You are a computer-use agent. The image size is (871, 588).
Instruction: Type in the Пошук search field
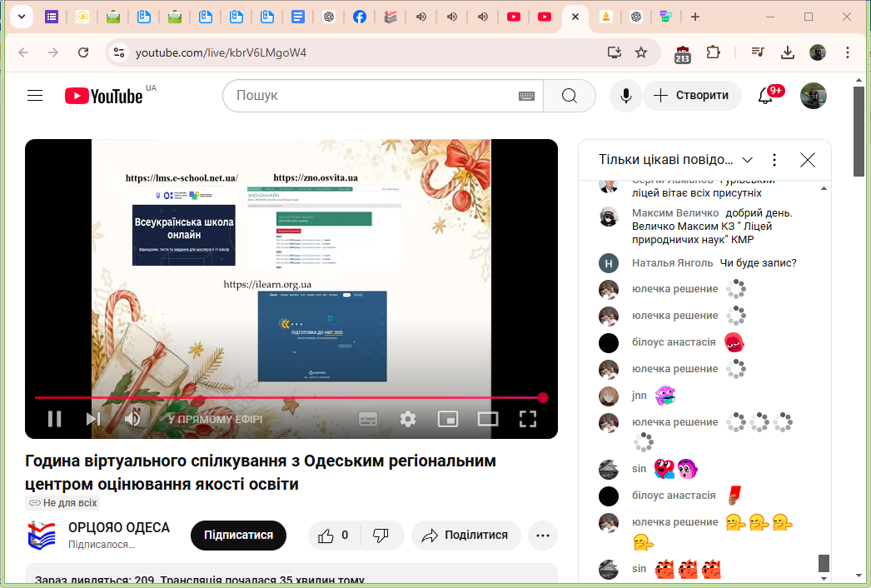point(371,96)
